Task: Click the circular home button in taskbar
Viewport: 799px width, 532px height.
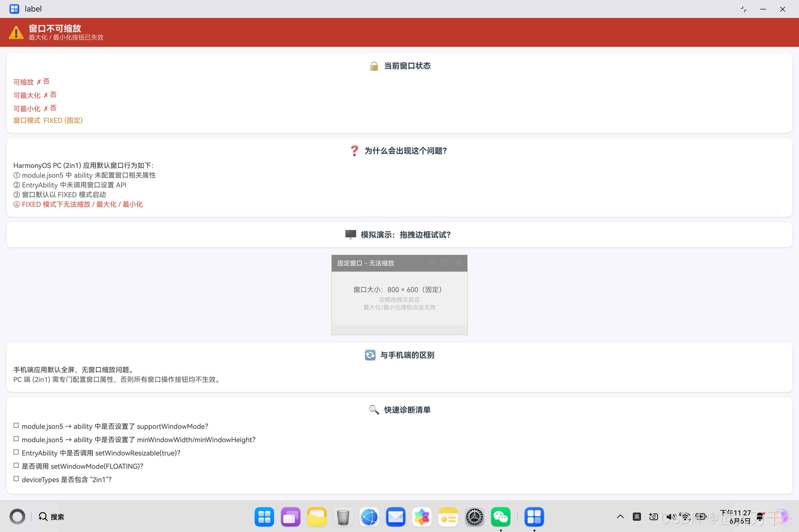Action: pos(17,517)
